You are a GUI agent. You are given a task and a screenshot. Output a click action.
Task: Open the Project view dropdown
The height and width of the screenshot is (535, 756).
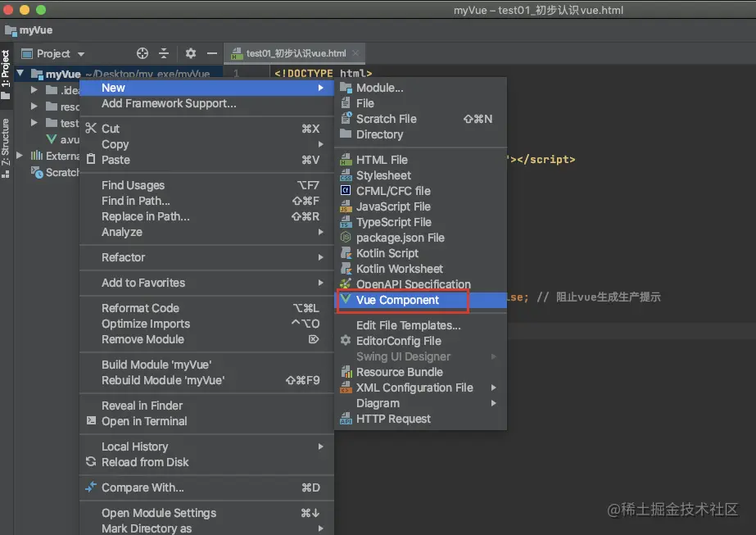click(x=81, y=54)
